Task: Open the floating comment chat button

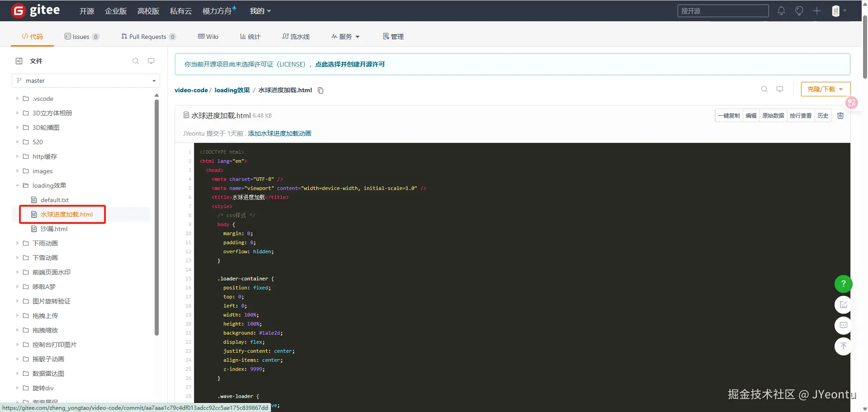Action: click(x=843, y=325)
